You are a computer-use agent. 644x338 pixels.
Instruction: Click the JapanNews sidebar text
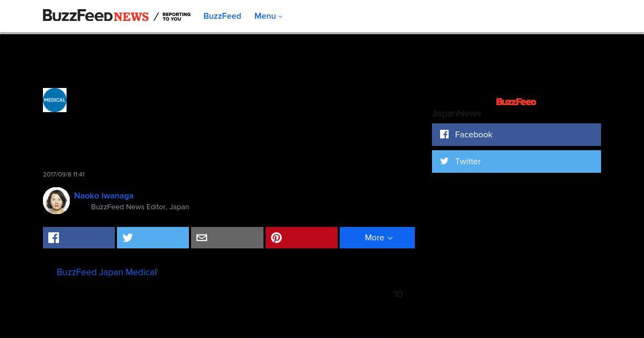pyautogui.click(x=457, y=113)
